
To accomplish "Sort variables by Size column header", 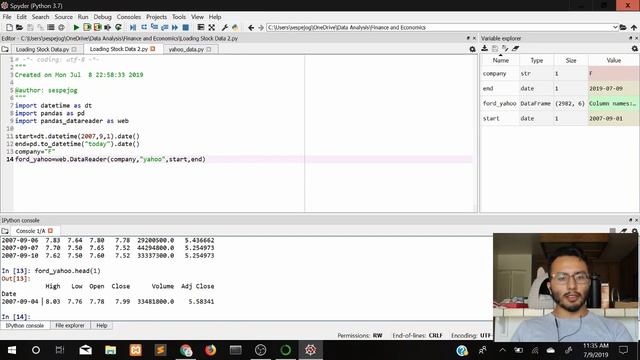I will coord(571,60).
